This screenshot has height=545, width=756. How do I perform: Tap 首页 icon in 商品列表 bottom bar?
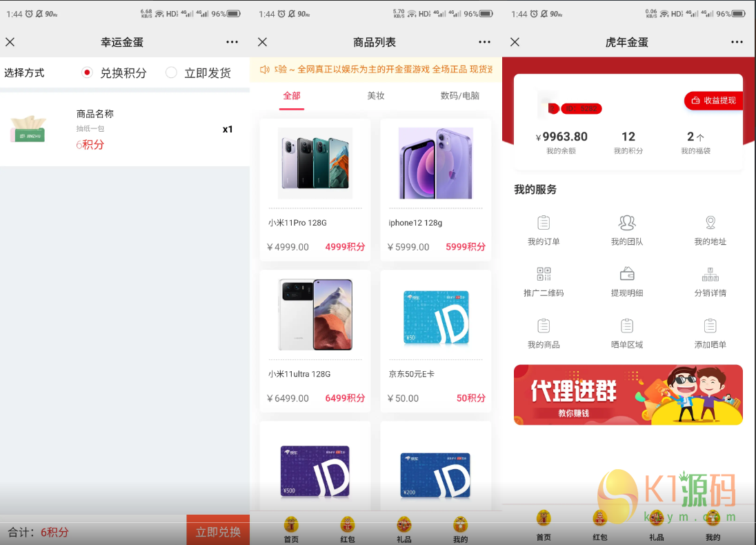pos(291,524)
